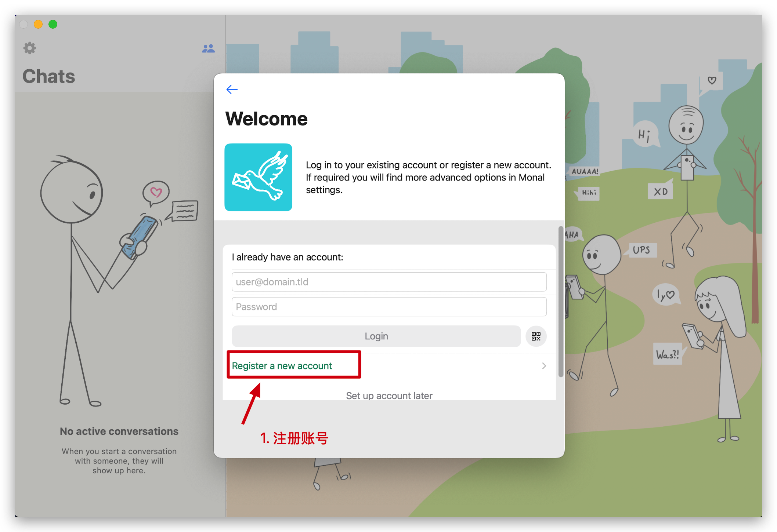Click the Login button
777x532 pixels.
coord(376,336)
